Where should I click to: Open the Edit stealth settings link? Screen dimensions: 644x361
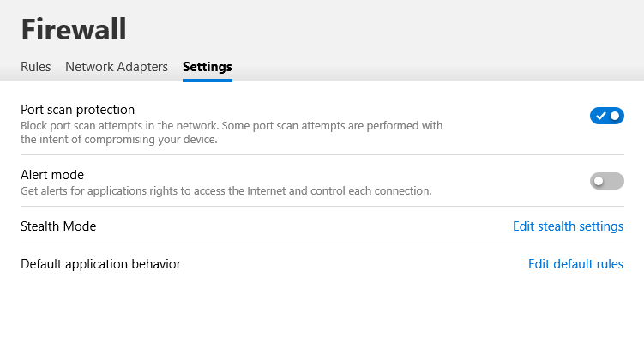click(x=568, y=226)
